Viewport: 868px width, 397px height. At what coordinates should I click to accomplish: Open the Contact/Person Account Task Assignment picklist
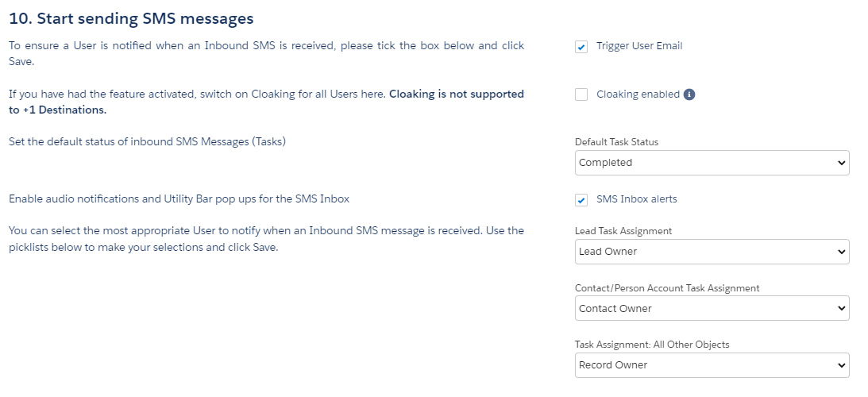(x=712, y=308)
